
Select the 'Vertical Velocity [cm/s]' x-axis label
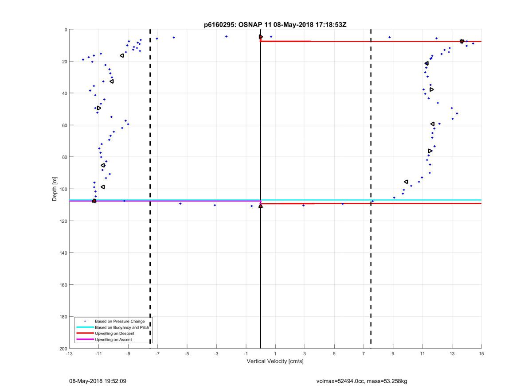coord(275,361)
